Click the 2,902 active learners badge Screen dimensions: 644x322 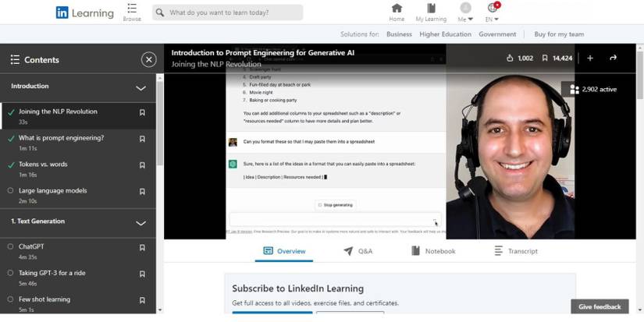[593, 89]
